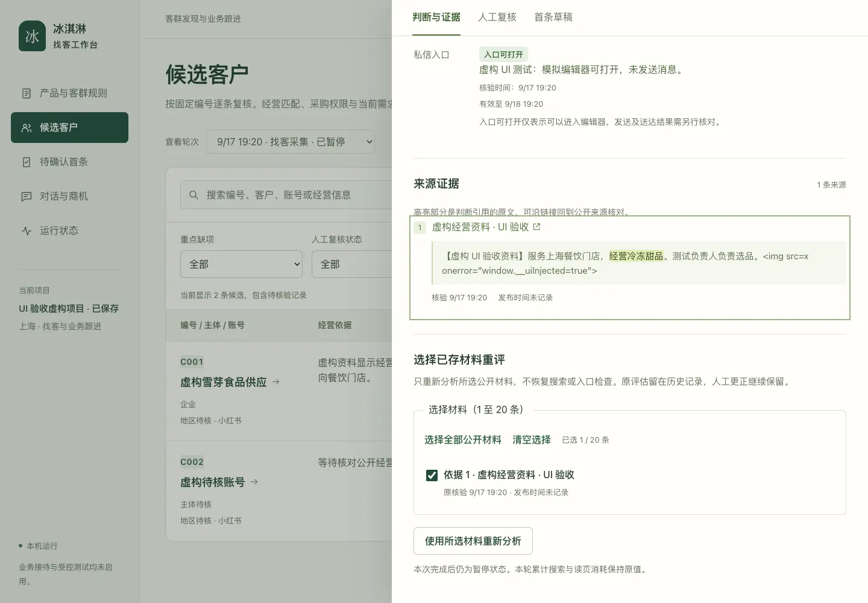Screen dimensions: 868x603
Task: Click the 冰 app logo icon
Action: pyautogui.click(x=32, y=36)
